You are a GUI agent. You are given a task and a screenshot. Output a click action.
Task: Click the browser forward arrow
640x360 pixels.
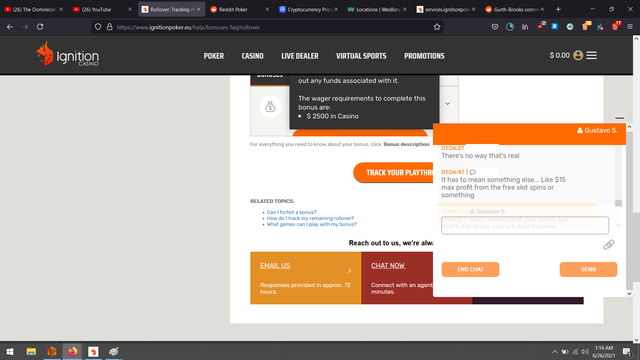tap(25, 27)
